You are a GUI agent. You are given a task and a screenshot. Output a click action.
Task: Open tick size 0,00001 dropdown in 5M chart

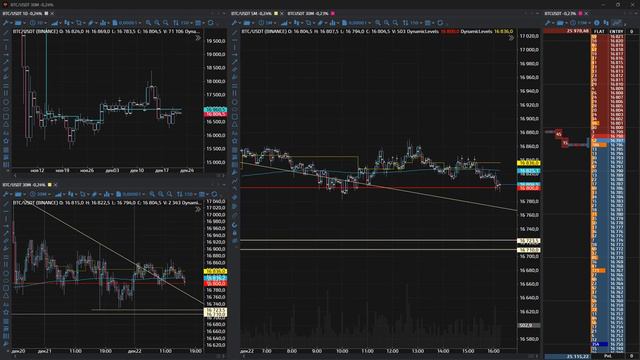(355, 23)
